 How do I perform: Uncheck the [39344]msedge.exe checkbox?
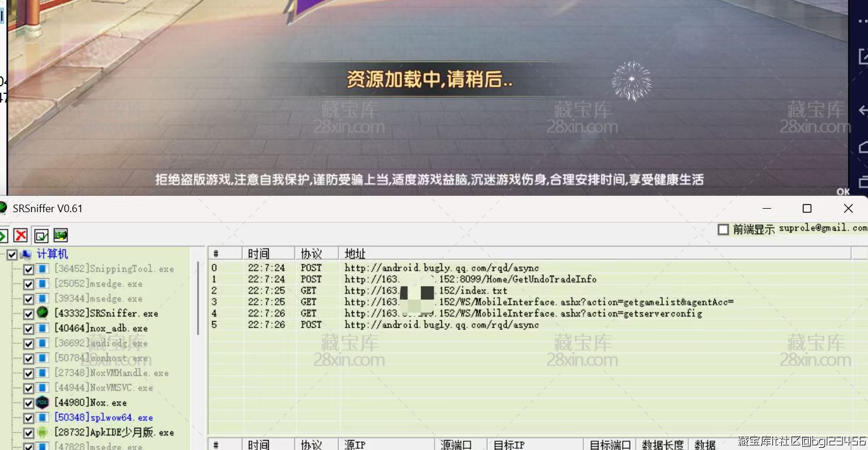(x=28, y=299)
